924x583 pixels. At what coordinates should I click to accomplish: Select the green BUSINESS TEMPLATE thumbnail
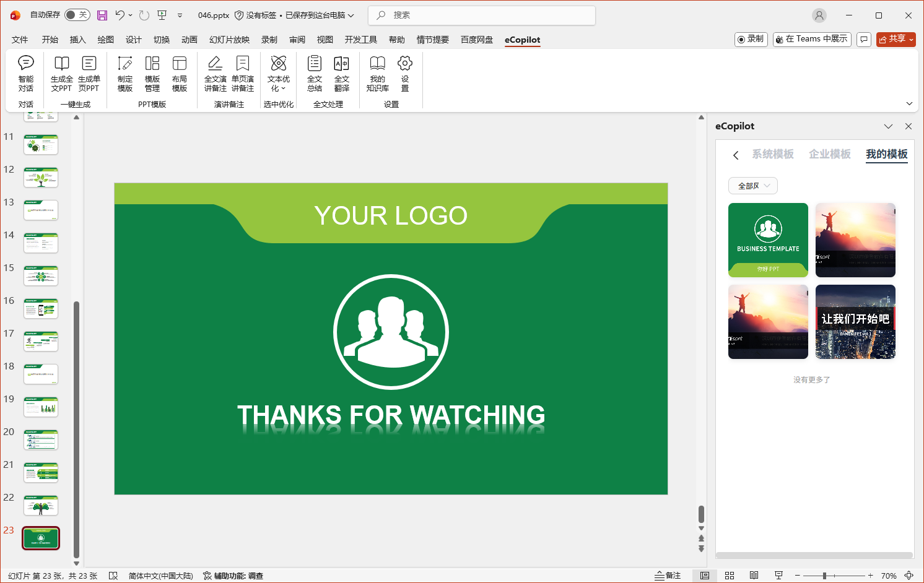(768, 240)
